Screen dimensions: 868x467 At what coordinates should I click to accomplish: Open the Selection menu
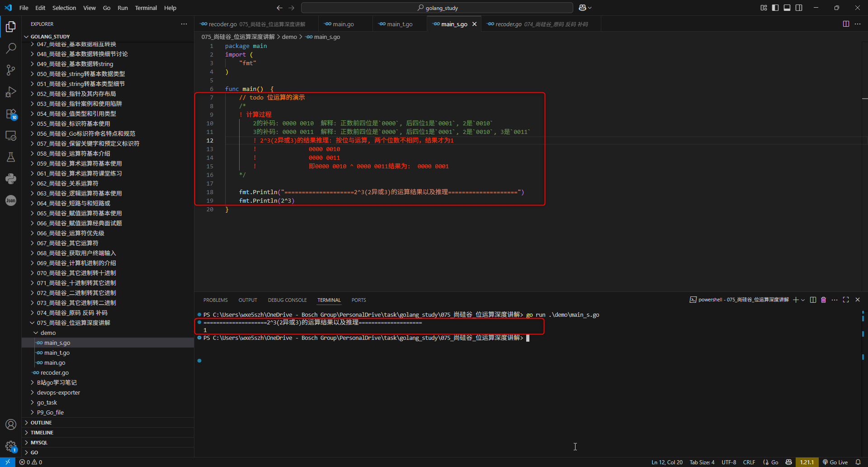pyautogui.click(x=64, y=8)
